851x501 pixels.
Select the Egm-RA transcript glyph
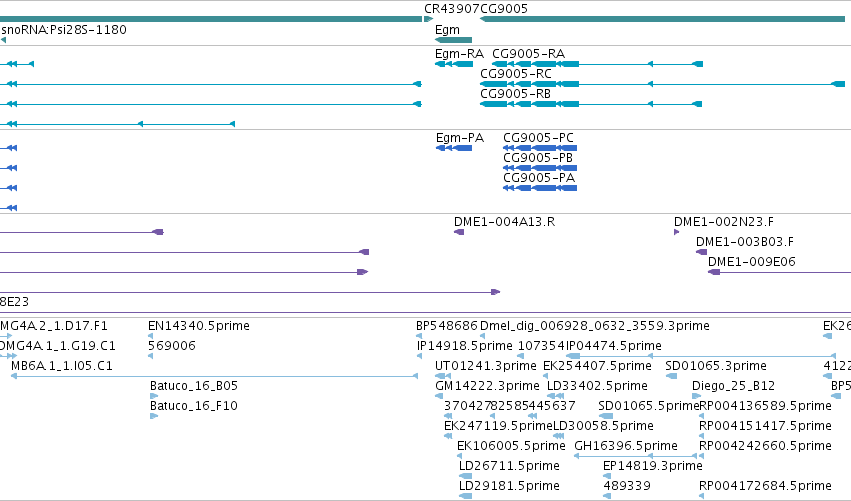[x=454, y=64]
